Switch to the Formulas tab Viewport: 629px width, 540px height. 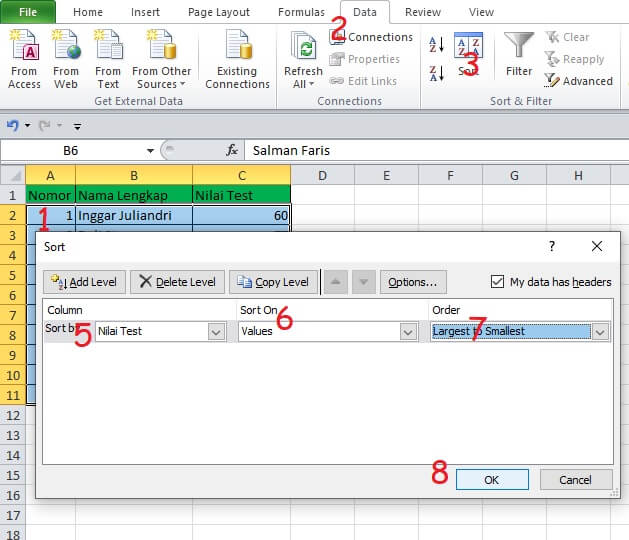point(301,12)
